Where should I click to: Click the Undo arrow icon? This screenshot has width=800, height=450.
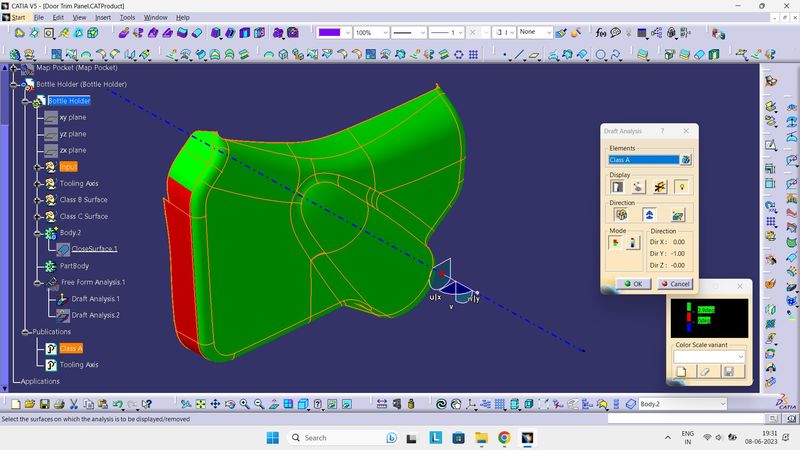pos(117,404)
